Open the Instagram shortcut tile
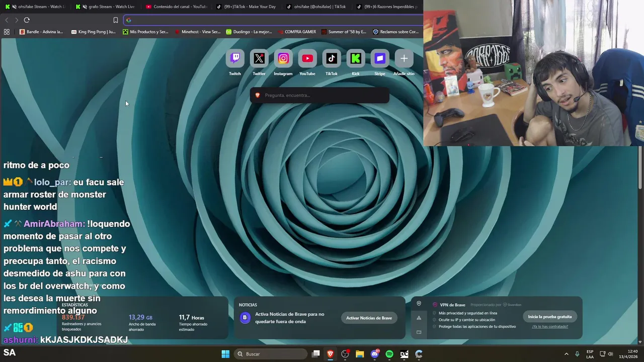 (x=283, y=59)
